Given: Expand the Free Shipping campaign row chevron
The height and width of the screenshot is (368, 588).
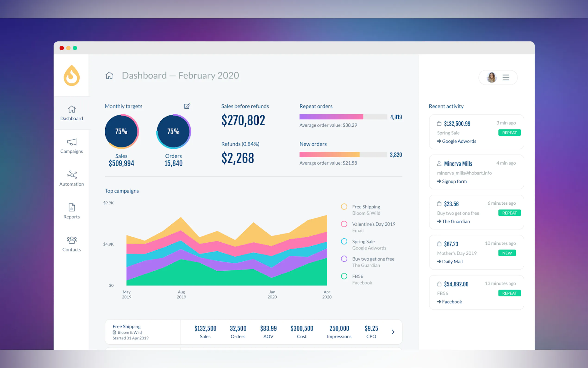Looking at the screenshot, I should point(393,332).
